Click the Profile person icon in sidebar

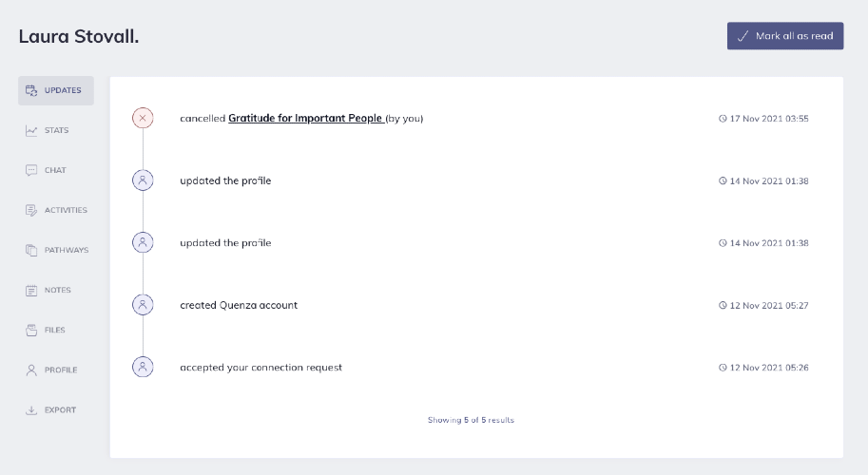coord(31,370)
